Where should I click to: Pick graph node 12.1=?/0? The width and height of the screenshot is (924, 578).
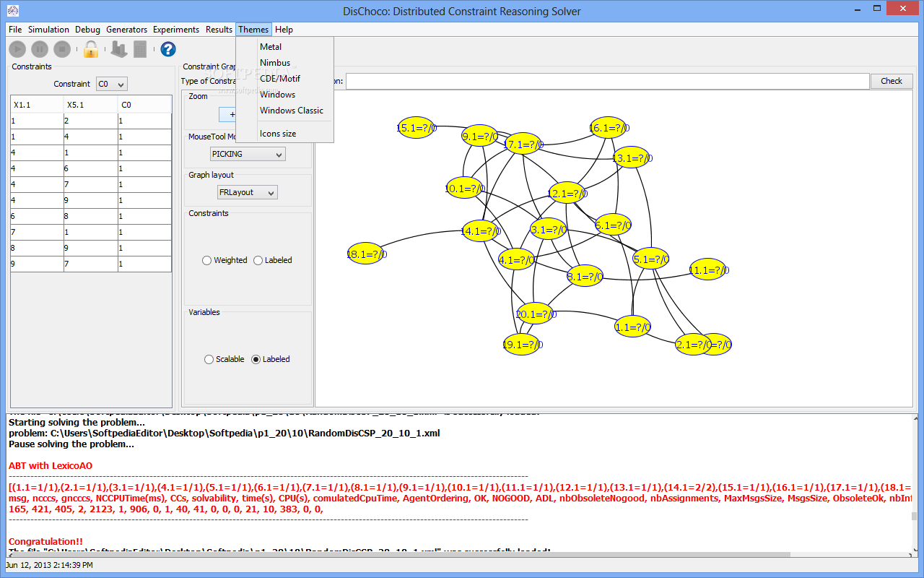[567, 193]
